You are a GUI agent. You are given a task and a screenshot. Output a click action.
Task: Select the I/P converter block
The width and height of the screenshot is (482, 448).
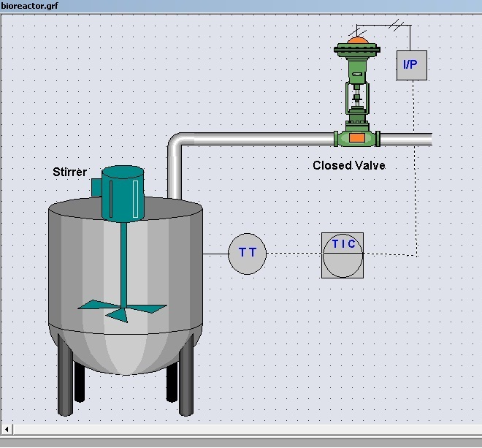pos(410,65)
